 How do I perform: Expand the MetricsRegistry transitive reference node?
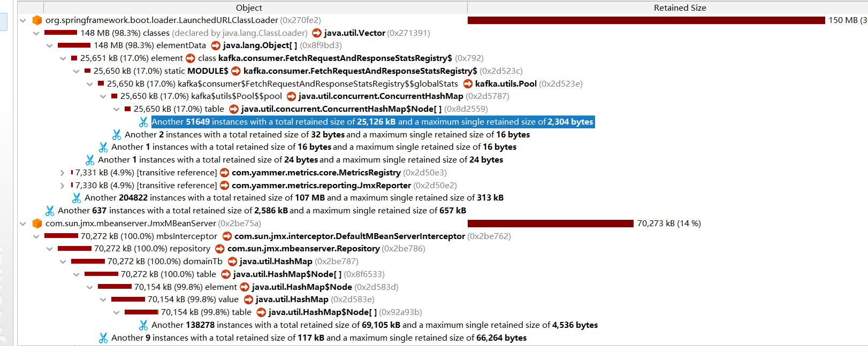click(63, 173)
